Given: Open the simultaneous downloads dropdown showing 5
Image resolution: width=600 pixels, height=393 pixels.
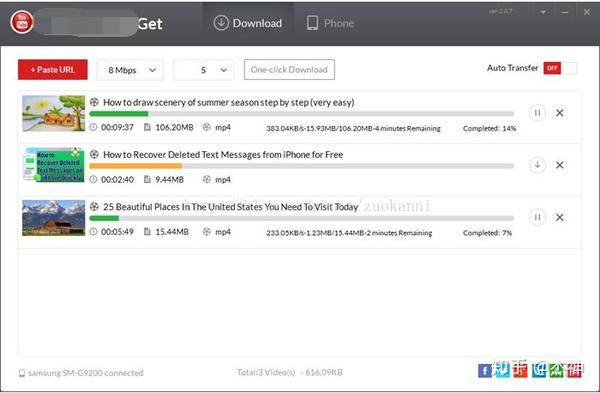Looking at the screenshot, I should 204,70.
